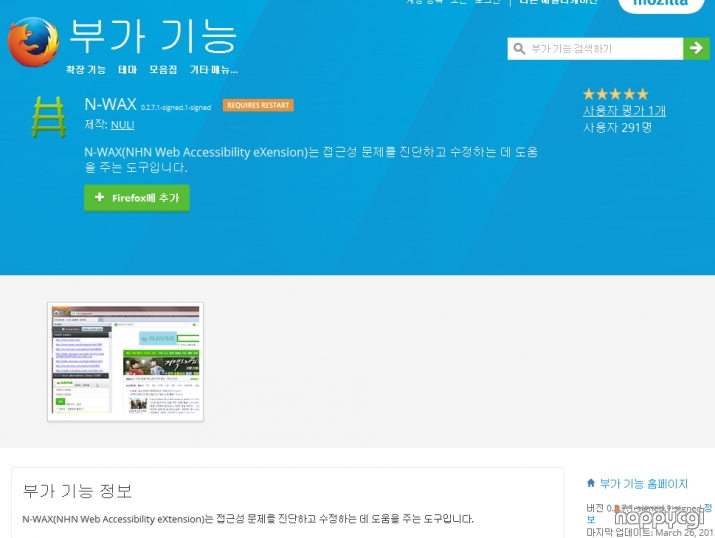The height and width of the screenshot is (538, 715).
Task: Click the five-star rating icons
Action: [616, 94]
